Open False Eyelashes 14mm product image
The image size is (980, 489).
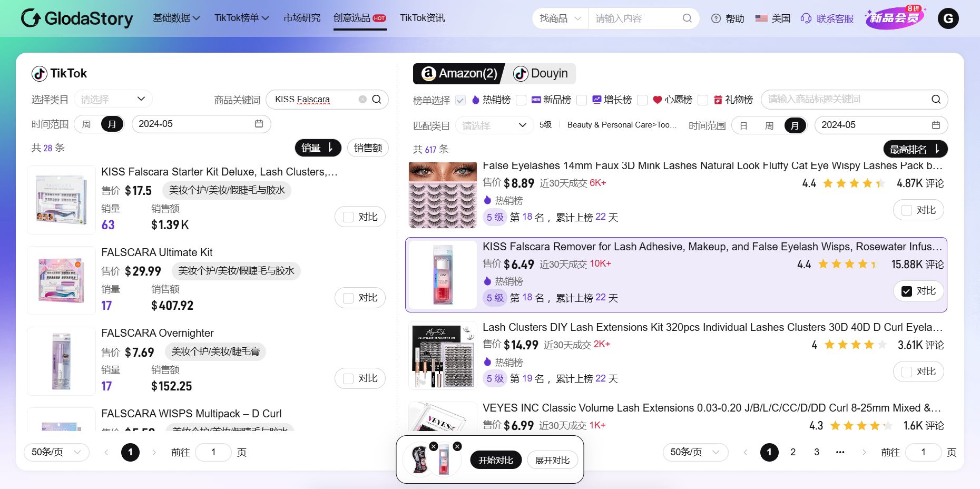tap(443, 195)
